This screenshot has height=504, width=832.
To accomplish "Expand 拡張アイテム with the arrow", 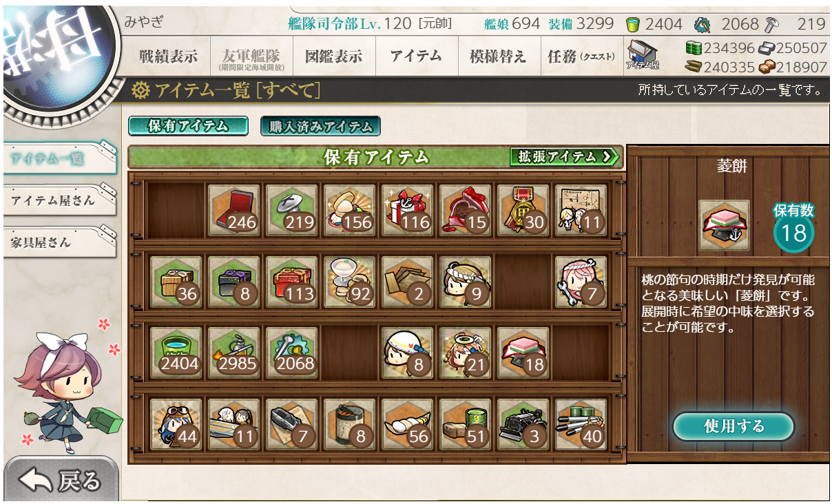I will pos(565,156).
